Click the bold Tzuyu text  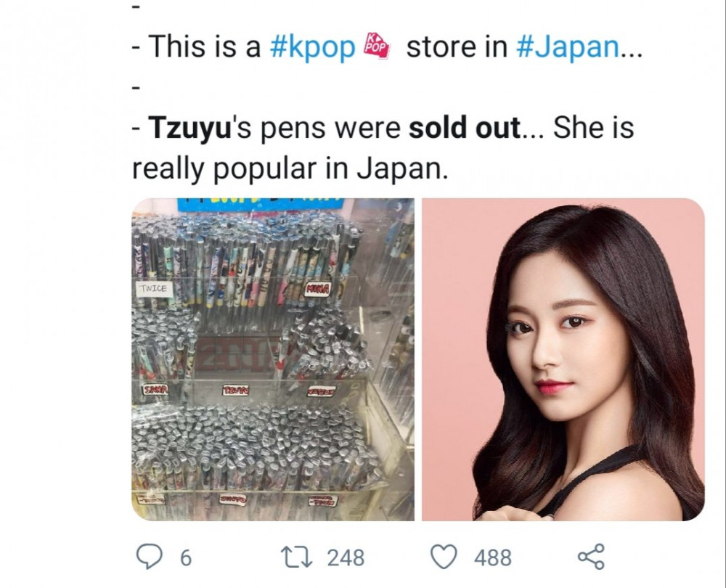tap(189, 128)
